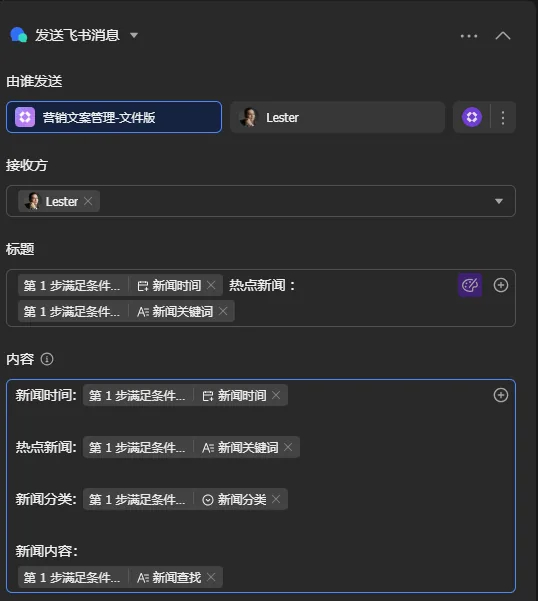Add variable to content with plus icon
Viewport: 538px width, 601px height.
tap(501, 395)
